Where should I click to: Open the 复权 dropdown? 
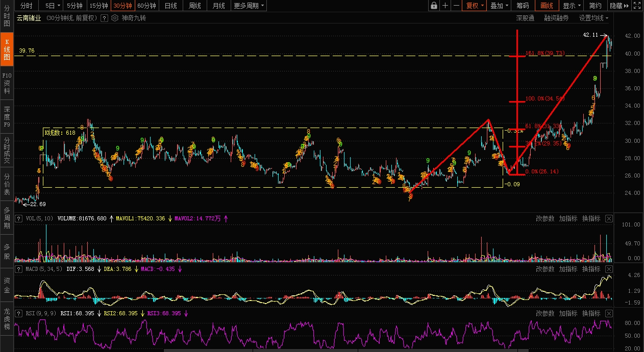pyautogui.click(x=475, y=6)
